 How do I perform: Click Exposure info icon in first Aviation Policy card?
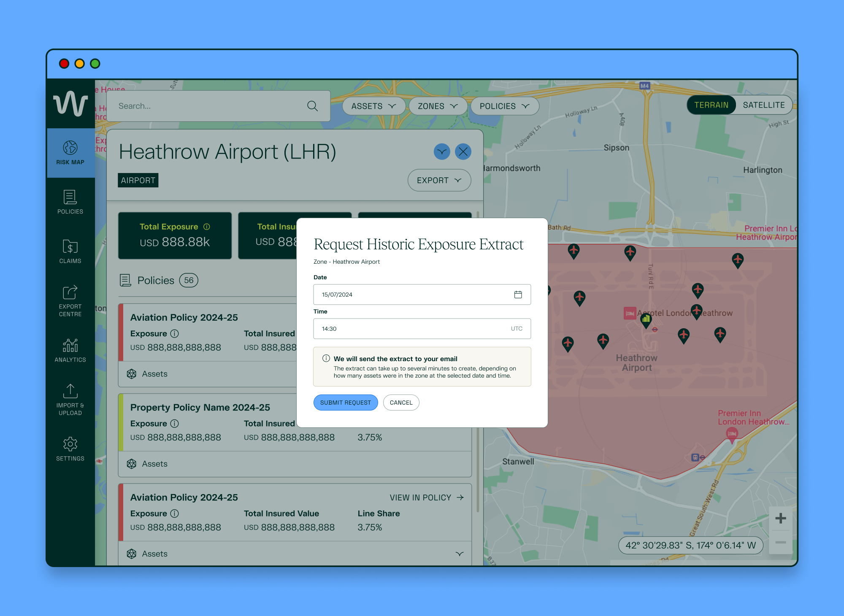pyautogui.click(x=174, y=333)
